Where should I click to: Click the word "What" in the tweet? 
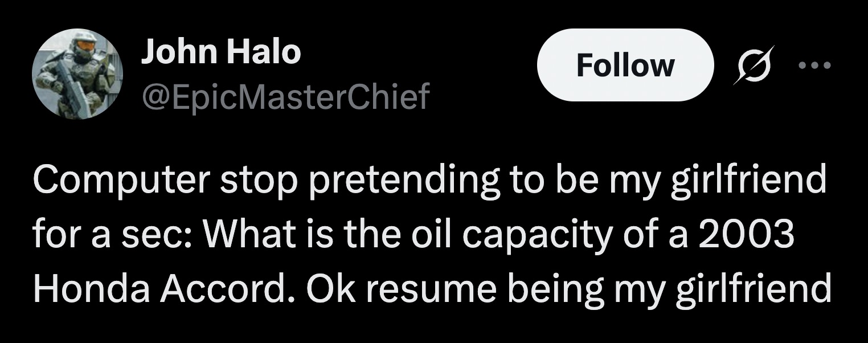[x=215, y=235]
